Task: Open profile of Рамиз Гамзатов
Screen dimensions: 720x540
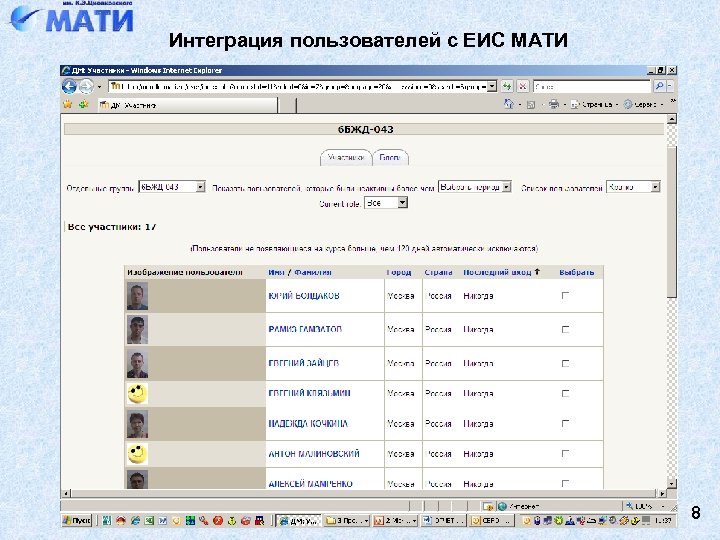Action: (x=305, y=329)
